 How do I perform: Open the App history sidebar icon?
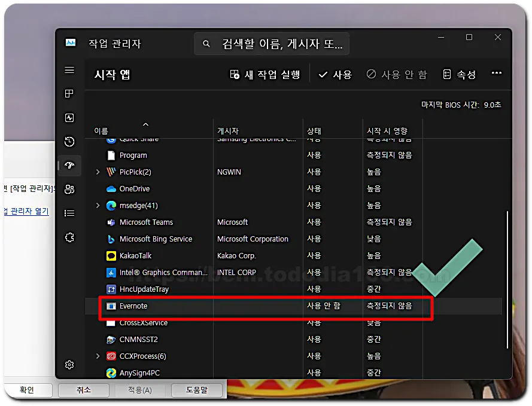(x=69, y=142)
